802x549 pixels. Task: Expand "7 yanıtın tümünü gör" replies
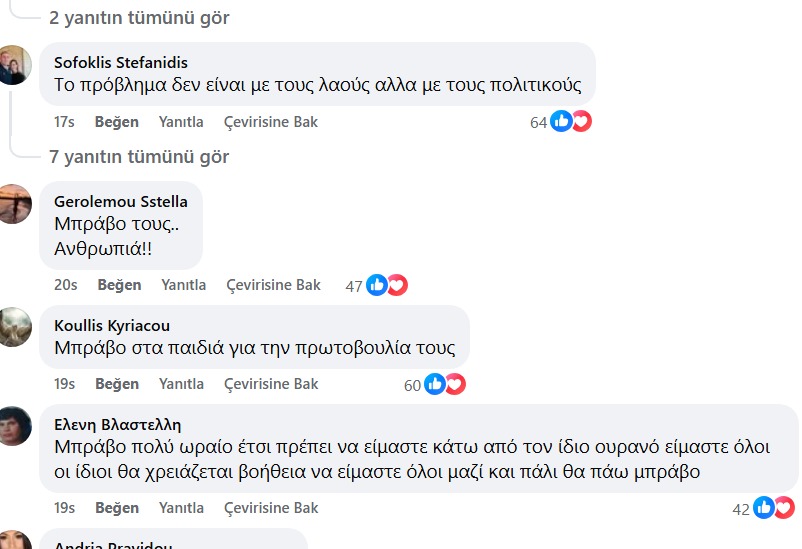(x=139, y=157)
